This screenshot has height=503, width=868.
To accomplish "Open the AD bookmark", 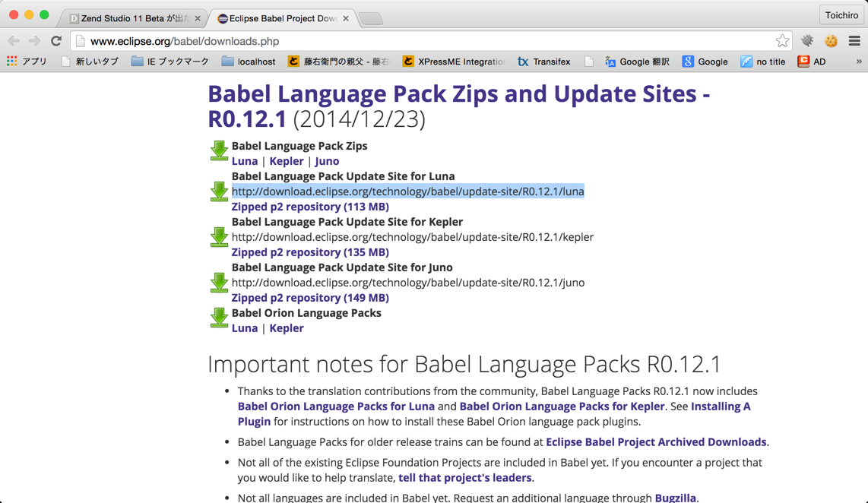I will (x=812, y=62).
